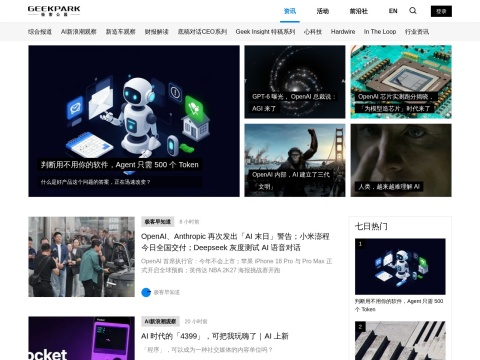Open hot list item 2 thumbnail

point(400,341)
